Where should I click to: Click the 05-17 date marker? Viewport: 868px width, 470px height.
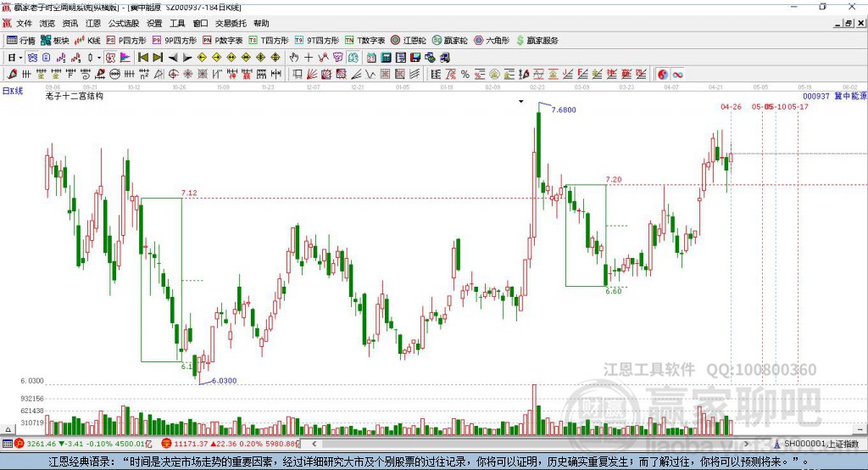point(798,106)
